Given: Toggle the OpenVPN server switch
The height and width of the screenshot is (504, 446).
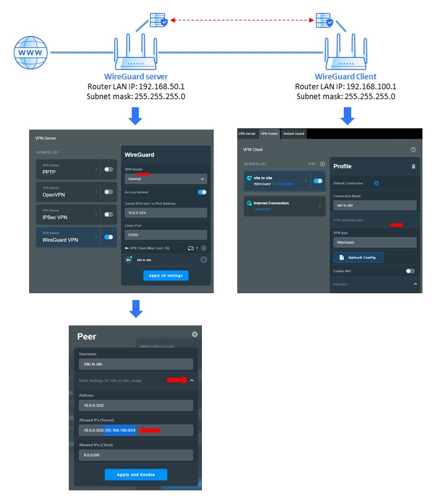Looking at the screenshot, I should point(108,192).
